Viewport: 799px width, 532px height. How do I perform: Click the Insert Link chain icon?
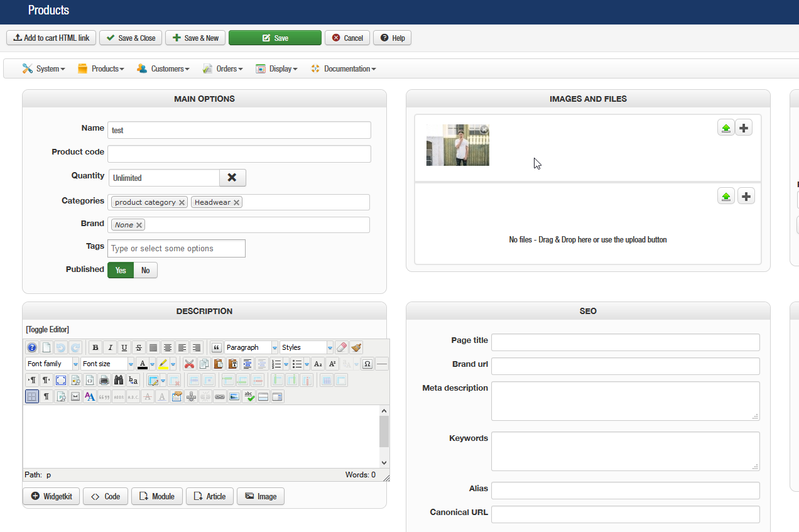[220, 396]
